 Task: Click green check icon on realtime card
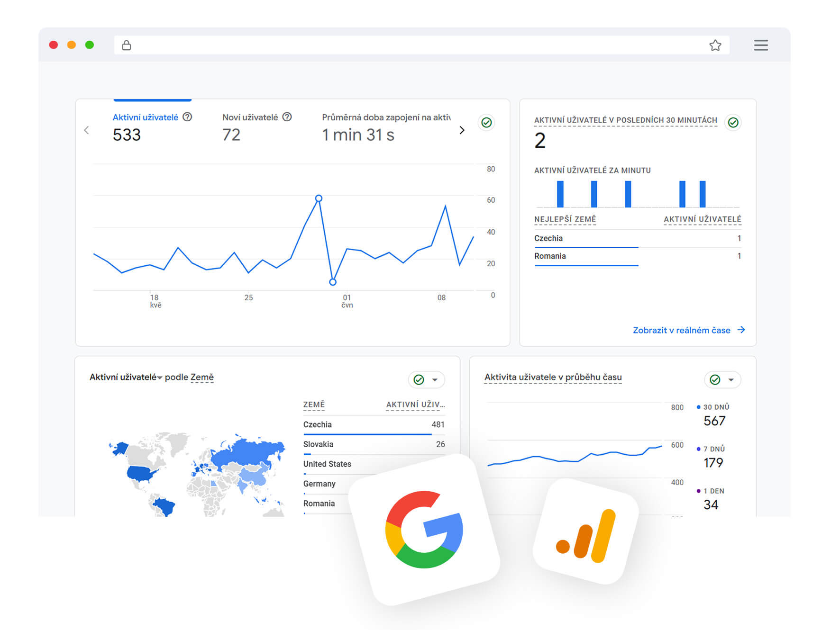coord(733,123)
